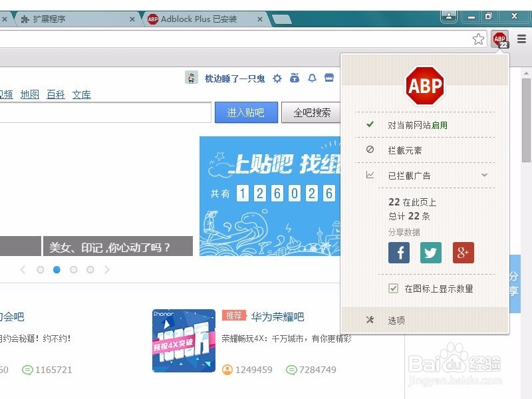Open the 百科 link
Image resolution: width=532 pixels, height=399 pixels.
[56, 94]
